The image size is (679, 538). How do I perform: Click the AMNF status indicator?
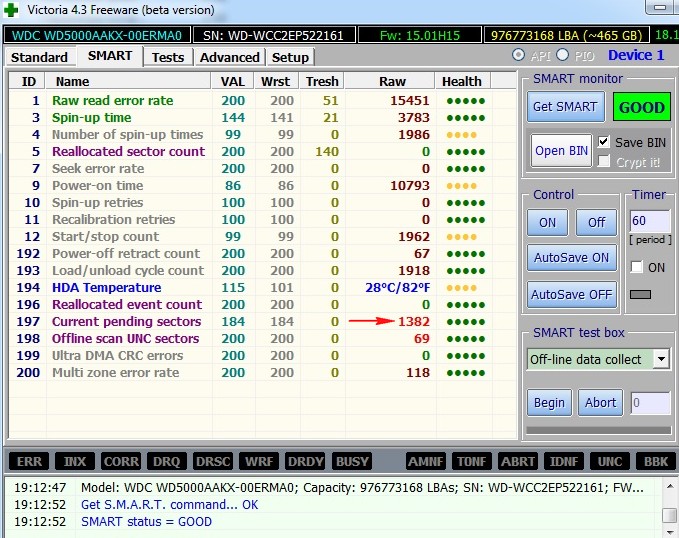[x=425, y=461]
